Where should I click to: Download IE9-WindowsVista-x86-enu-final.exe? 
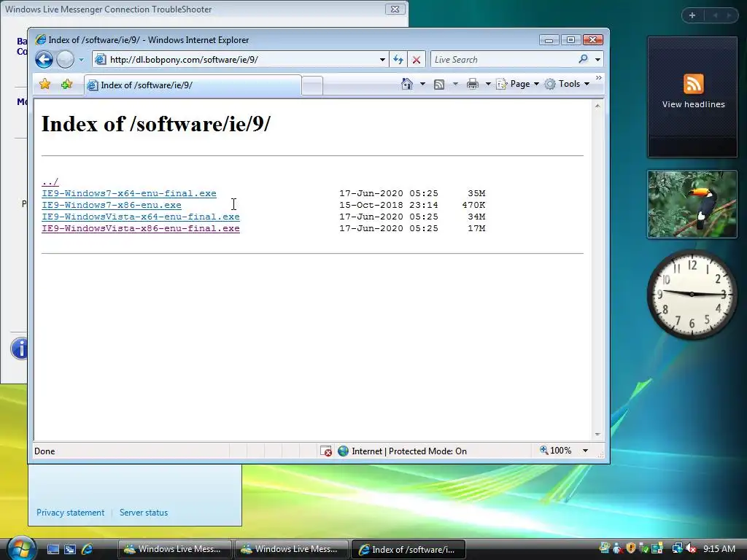[x=141, y=228]
